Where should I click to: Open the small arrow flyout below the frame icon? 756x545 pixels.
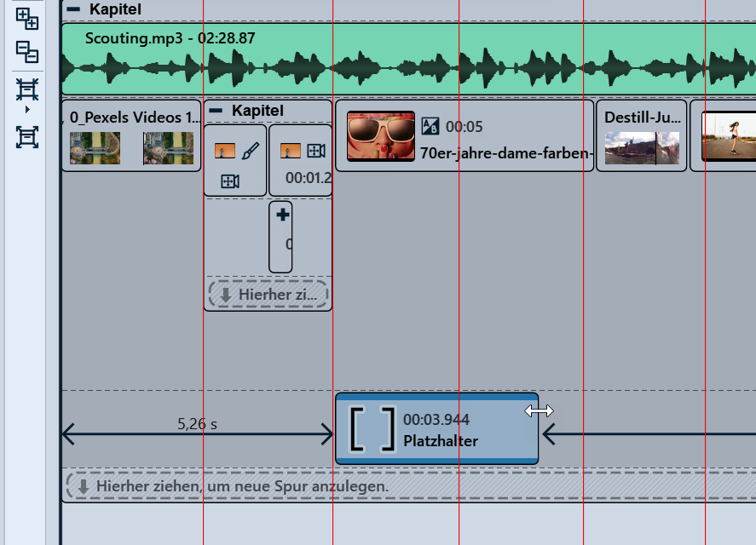(27, 110)
